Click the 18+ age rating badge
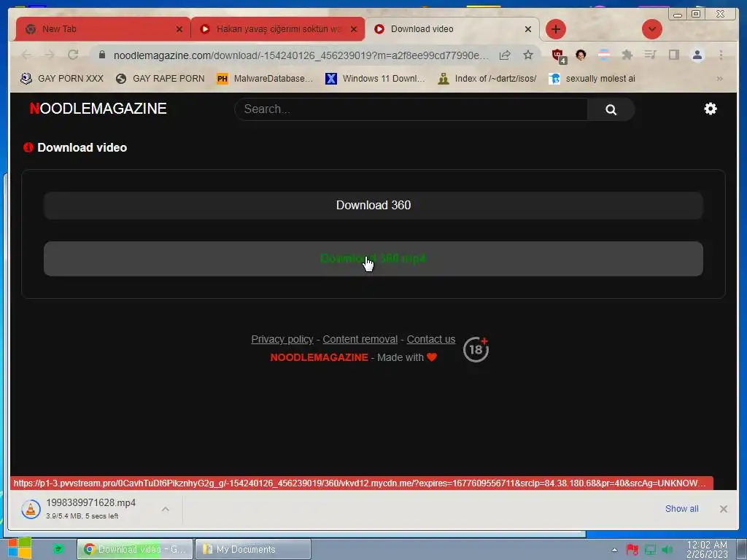The height and width of the screenshot is (560, 747). coord(476,349)
